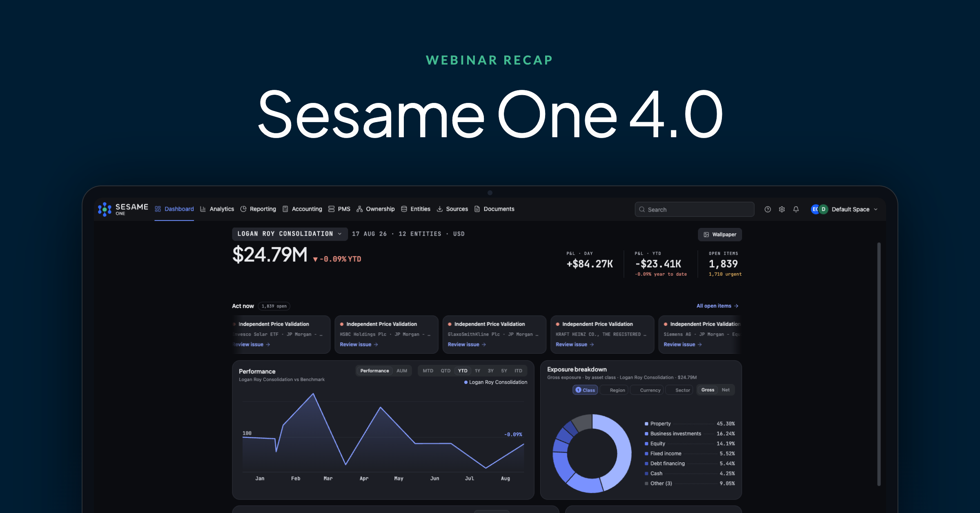Break down exposure by Sector
Screen dimensions: 980x513
(679, 390)
